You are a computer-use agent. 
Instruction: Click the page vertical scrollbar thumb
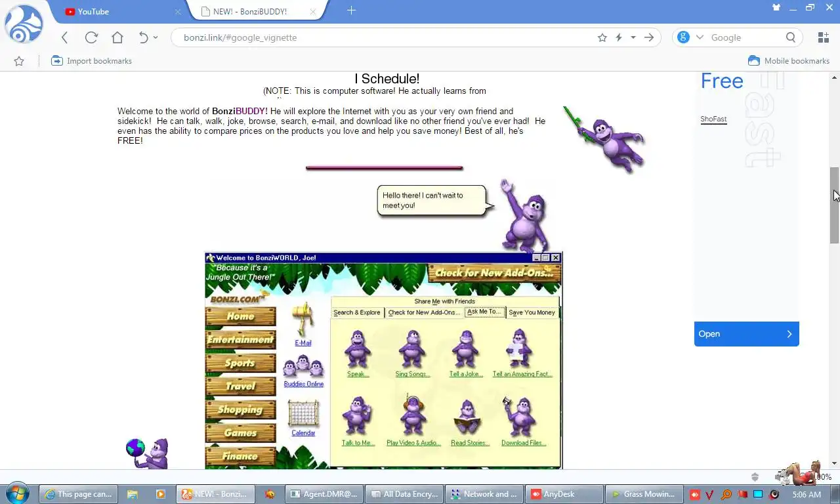point(835,205)
